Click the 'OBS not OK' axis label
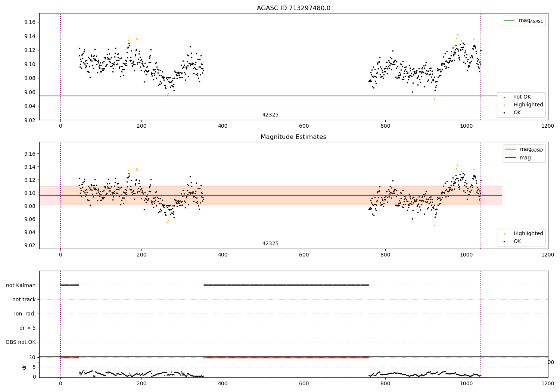The width and height of the screenshot is (560, 392). [21, 342]
